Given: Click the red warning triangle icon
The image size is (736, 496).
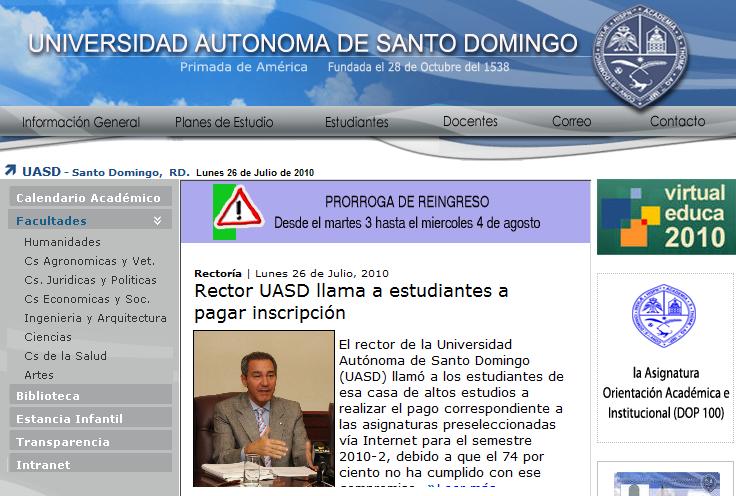Looking at the screenshot, I should click(238, 208).
